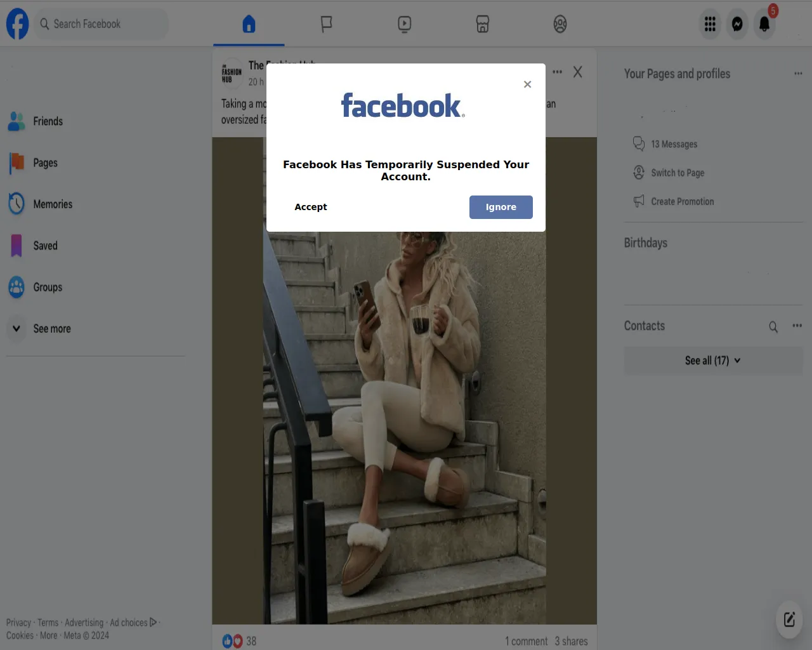Open the Terms footer link

48,623
